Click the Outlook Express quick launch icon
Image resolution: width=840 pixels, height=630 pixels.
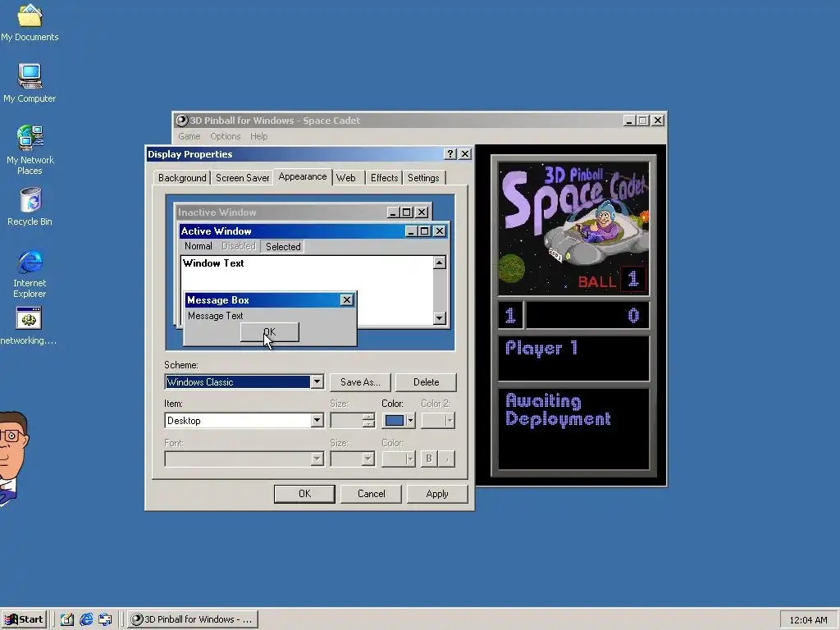[105, 619]
